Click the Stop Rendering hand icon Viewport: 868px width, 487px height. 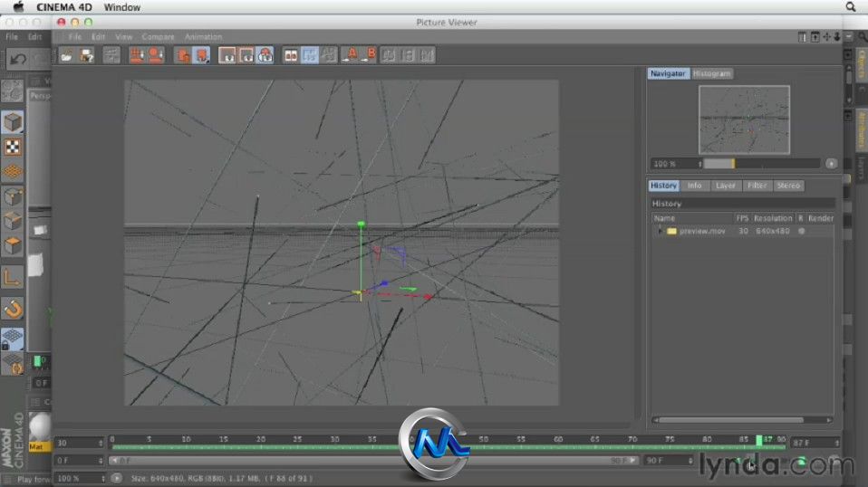(x=136, y=55)
